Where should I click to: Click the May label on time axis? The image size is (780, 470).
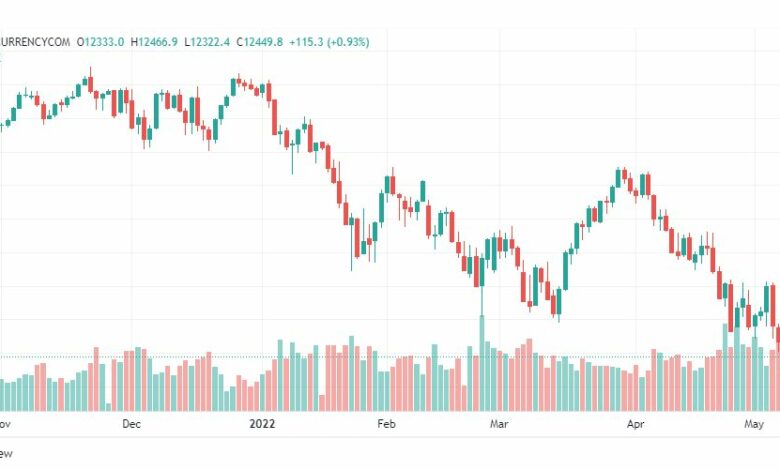pos(754,424)
